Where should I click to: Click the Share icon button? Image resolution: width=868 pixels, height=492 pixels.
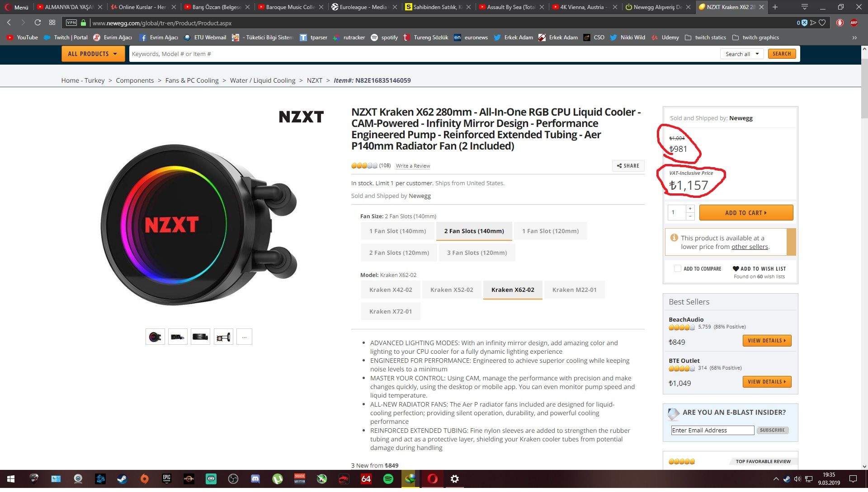[x=628, y=166]
